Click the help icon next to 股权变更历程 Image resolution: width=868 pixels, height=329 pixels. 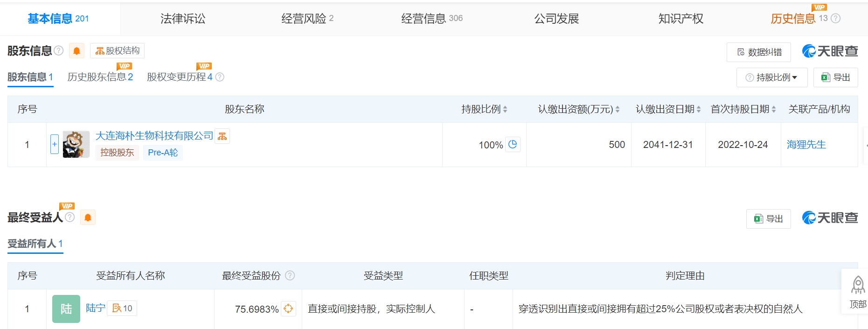point(220,77)
